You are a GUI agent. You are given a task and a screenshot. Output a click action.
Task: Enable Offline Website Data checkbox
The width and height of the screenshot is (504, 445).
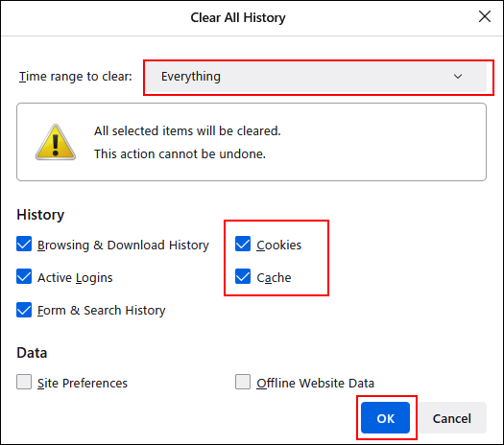click(243, 382)
